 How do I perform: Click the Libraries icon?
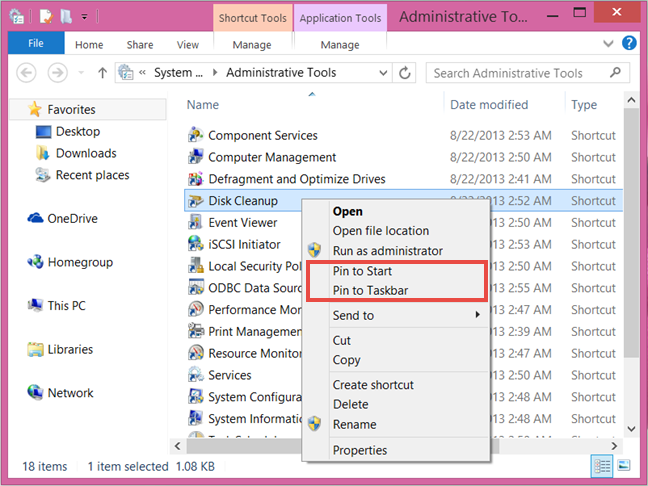click(35, 350)
